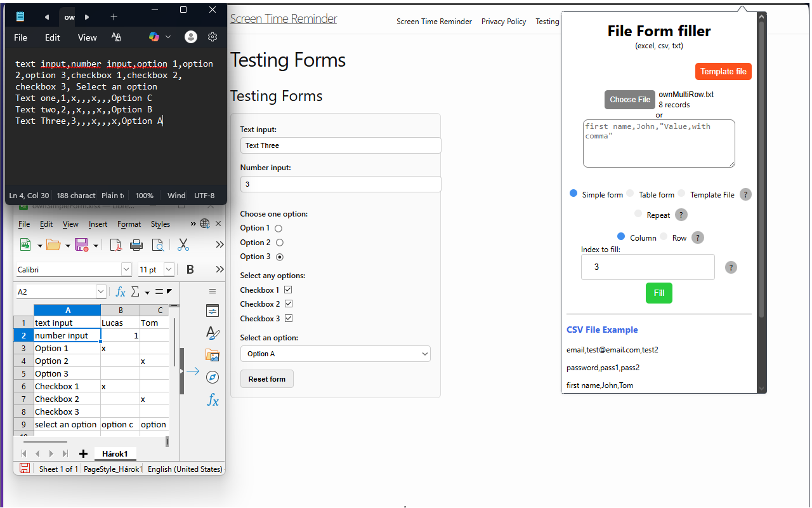Open sidebar settings hamburger menu
The height and width of the screenshot is (508, 812).
213,291
